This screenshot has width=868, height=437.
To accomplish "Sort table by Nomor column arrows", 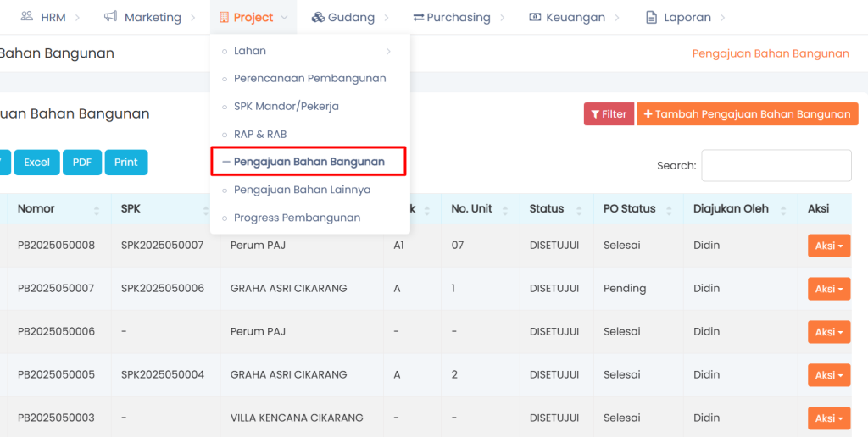I will 96,210.
